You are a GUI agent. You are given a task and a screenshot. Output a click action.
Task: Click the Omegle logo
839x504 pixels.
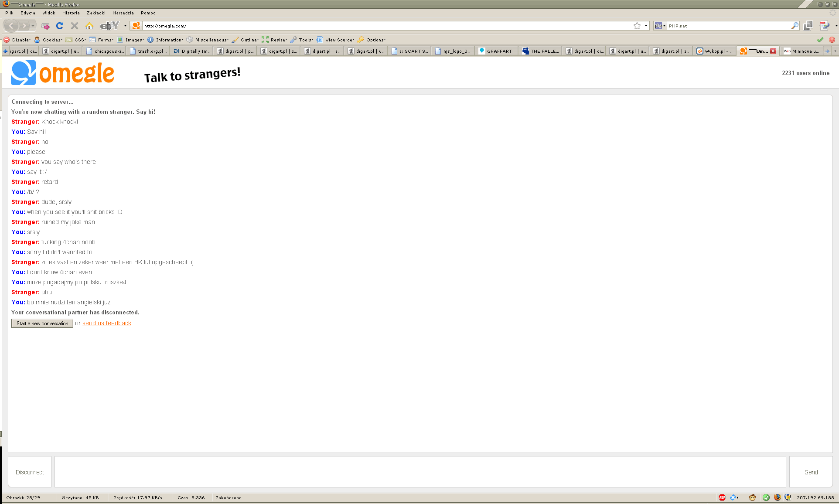click(x=63, y=73)
